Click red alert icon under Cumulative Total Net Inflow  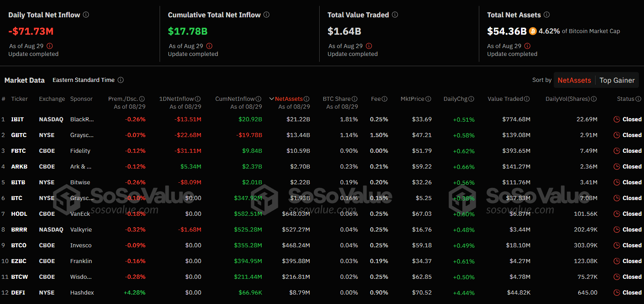click(x=209, y=46)
